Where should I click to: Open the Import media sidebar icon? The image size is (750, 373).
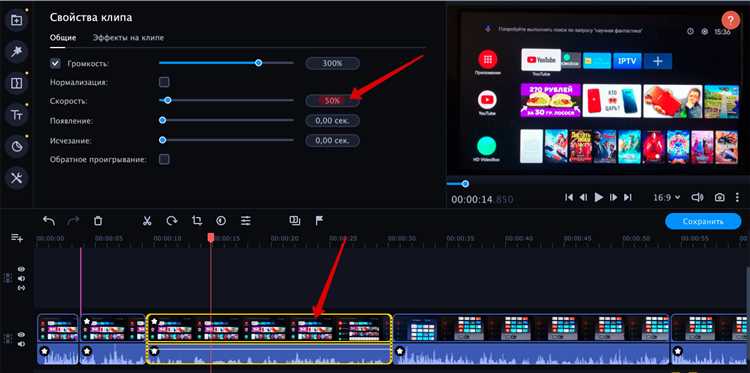click(x=17, y=20)
